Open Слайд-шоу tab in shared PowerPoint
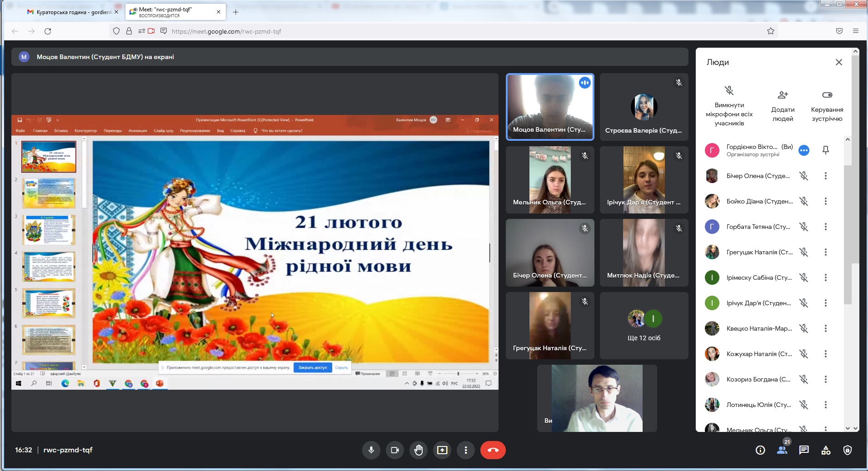Viewport: 868px width, 471px height. [x=164, y=131]
